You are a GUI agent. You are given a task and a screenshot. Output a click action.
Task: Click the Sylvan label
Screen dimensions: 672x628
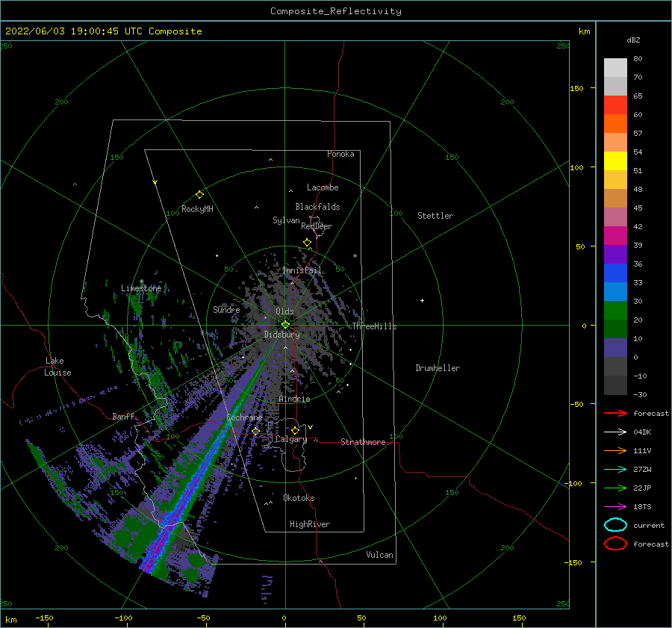[x=286, y=220]
